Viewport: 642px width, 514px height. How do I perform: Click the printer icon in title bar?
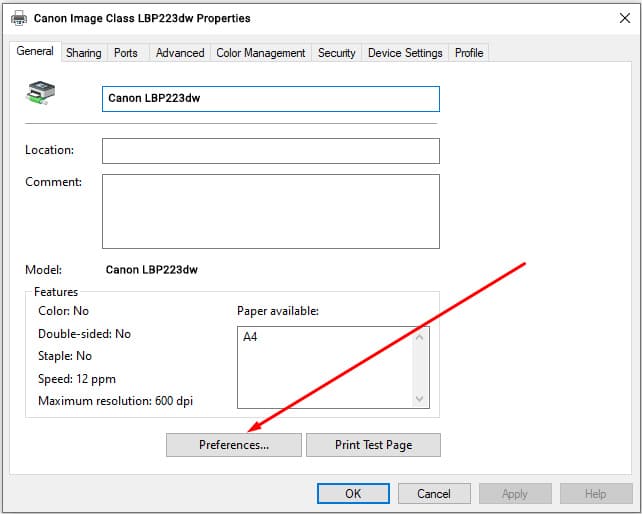coord(19,18)
